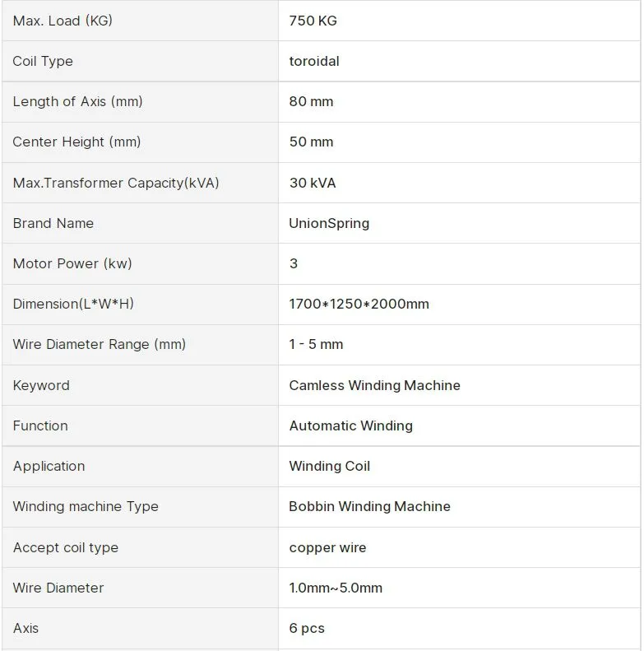The width and height of the screenshot is (644, 651).
Task: Click the 30 kVA value
Action: [x=313, y=183]
